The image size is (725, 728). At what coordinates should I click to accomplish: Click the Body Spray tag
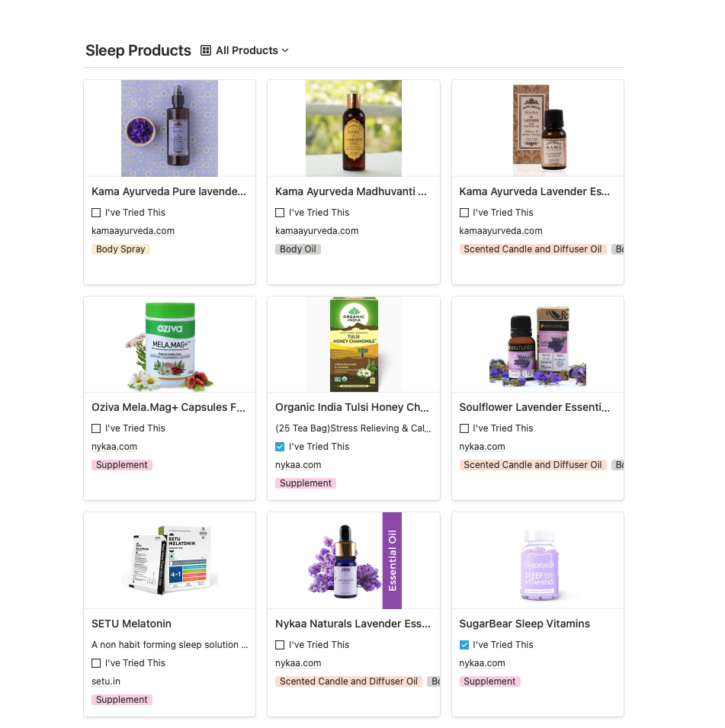120,249
